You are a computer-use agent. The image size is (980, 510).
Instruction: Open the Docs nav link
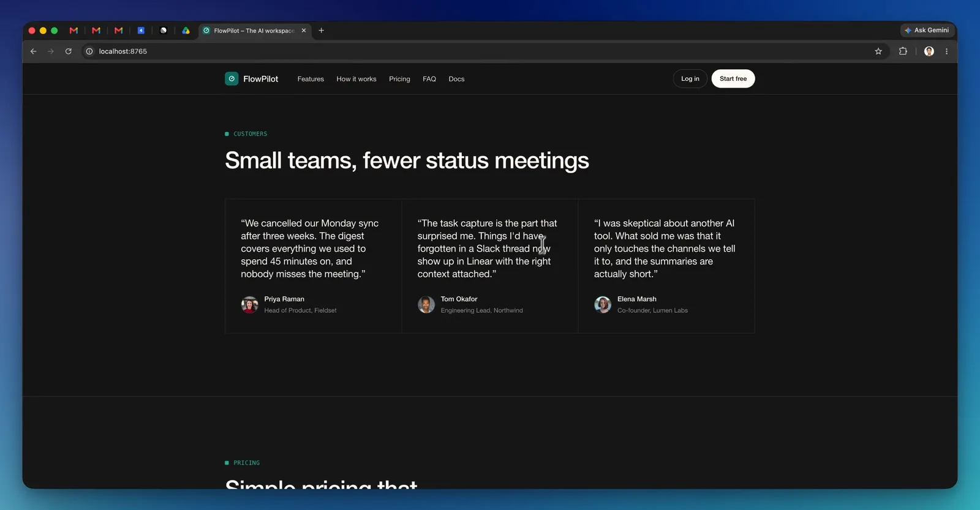click(x=456, y=79)
